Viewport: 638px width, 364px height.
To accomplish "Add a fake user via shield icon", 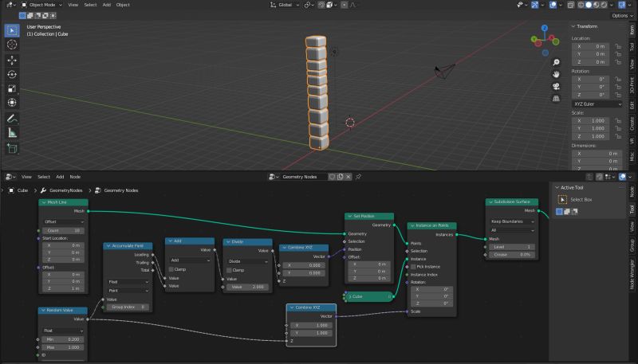I will (332, 177).
